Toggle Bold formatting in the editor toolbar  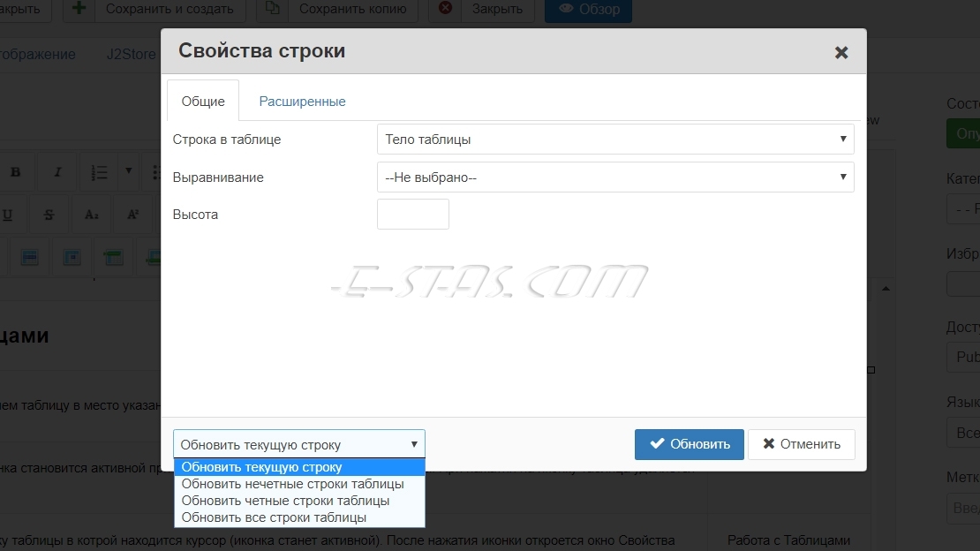[x=16, y=172]
